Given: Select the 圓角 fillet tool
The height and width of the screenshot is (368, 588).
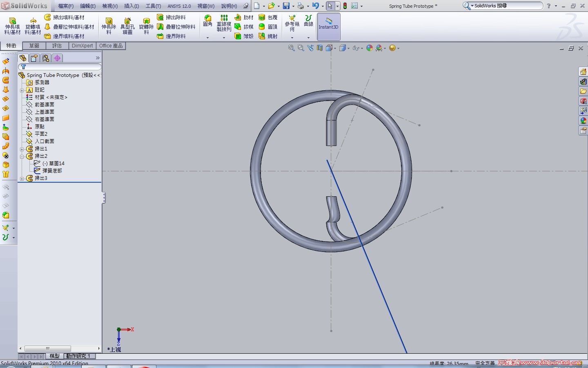Looking at the screenshot, I should pyautogui.click(x=208, y=21).
